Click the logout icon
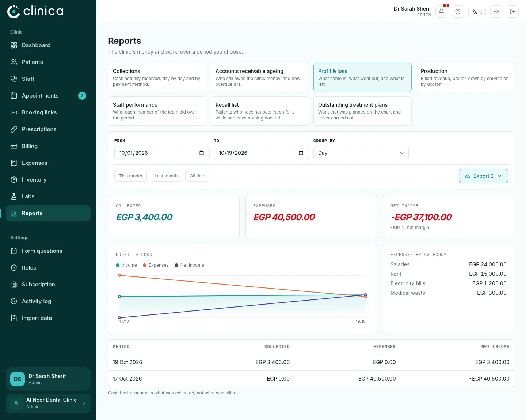Image resolution: width=526 pixels, height=420 pixels. pos(512,12)
